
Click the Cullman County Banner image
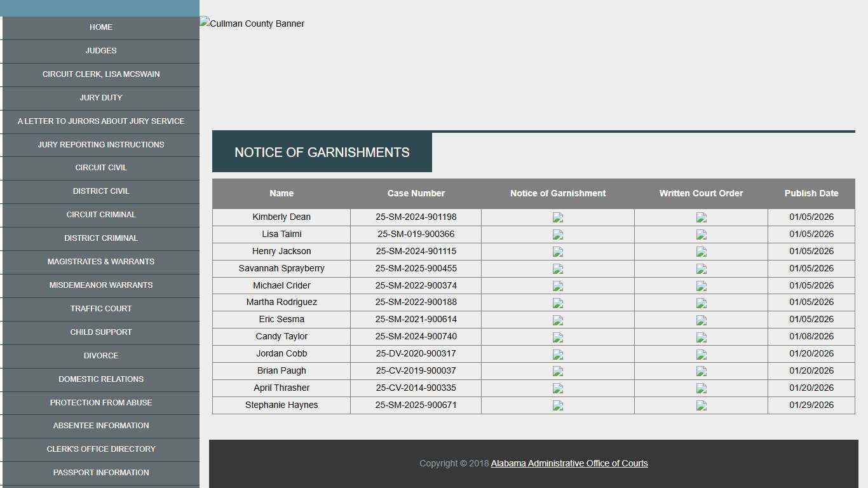(253, 24)
